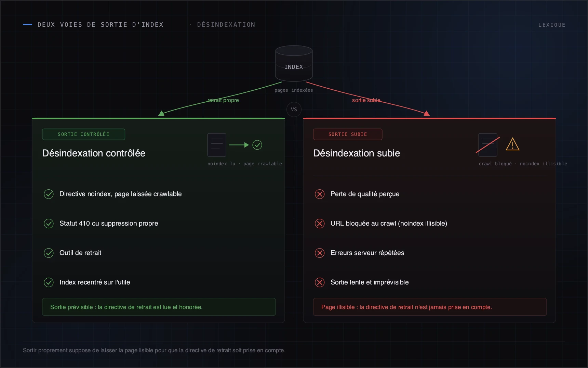Click the VS circle badge
Screen dimensions: 588x368
(294, 110)
